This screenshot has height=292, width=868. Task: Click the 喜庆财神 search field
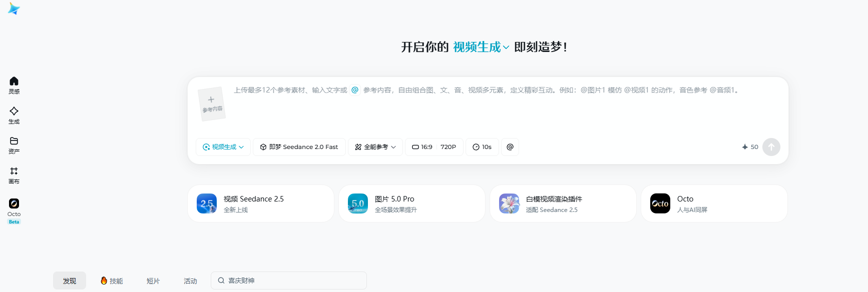(x=289, y=280)
